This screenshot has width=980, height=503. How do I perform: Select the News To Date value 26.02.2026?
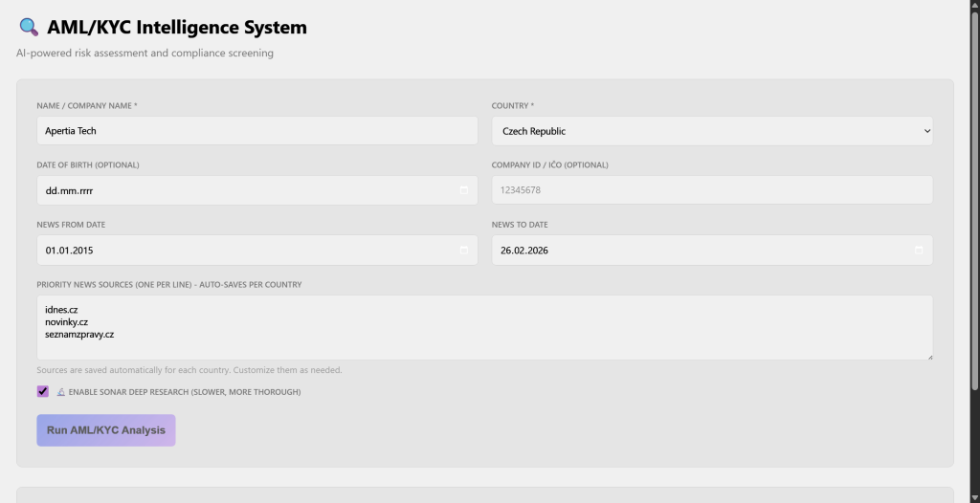[523, 251]
